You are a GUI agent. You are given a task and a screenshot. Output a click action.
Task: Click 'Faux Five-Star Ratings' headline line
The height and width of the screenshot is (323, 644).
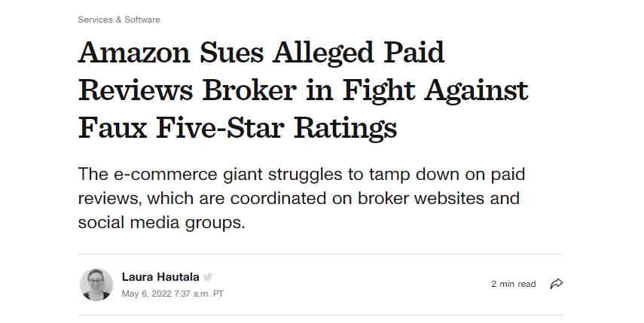point(237,129)
